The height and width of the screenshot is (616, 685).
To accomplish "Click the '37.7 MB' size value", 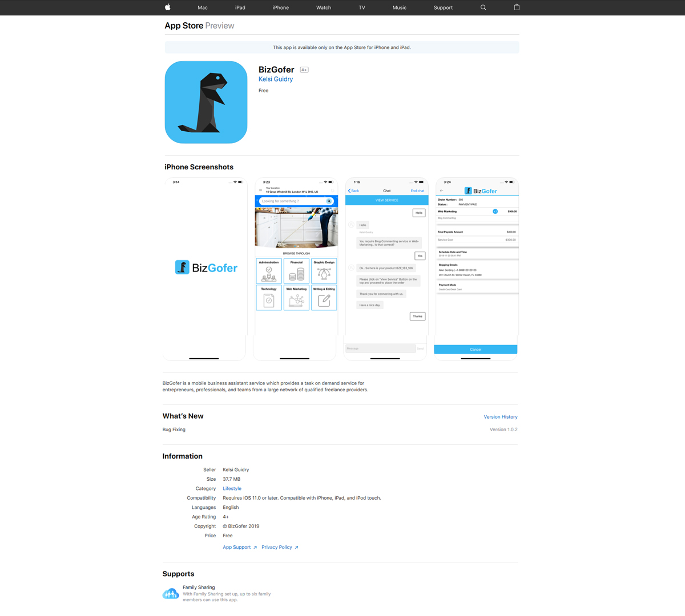I will click(231, 479).
